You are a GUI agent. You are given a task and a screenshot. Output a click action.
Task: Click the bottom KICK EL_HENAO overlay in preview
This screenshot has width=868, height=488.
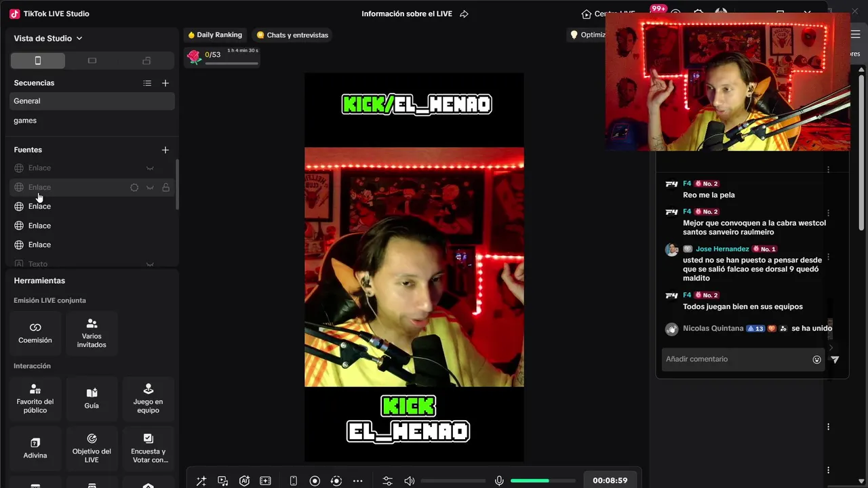(x=408, y=419)
